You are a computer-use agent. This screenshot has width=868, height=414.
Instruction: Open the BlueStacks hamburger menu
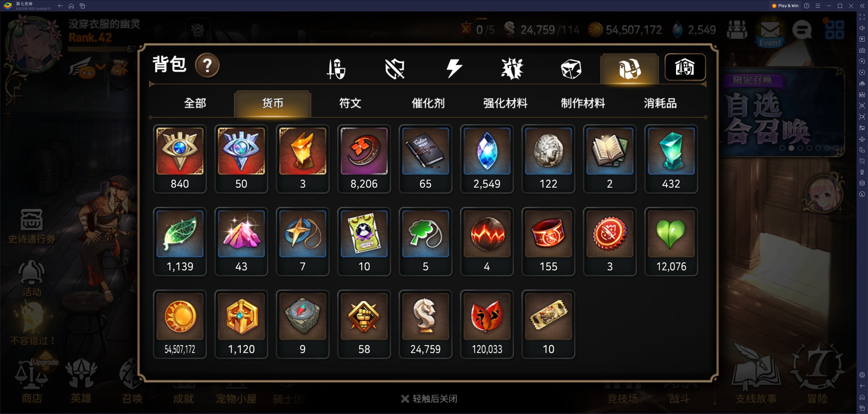pyautogui.click(x=818, y=6)
